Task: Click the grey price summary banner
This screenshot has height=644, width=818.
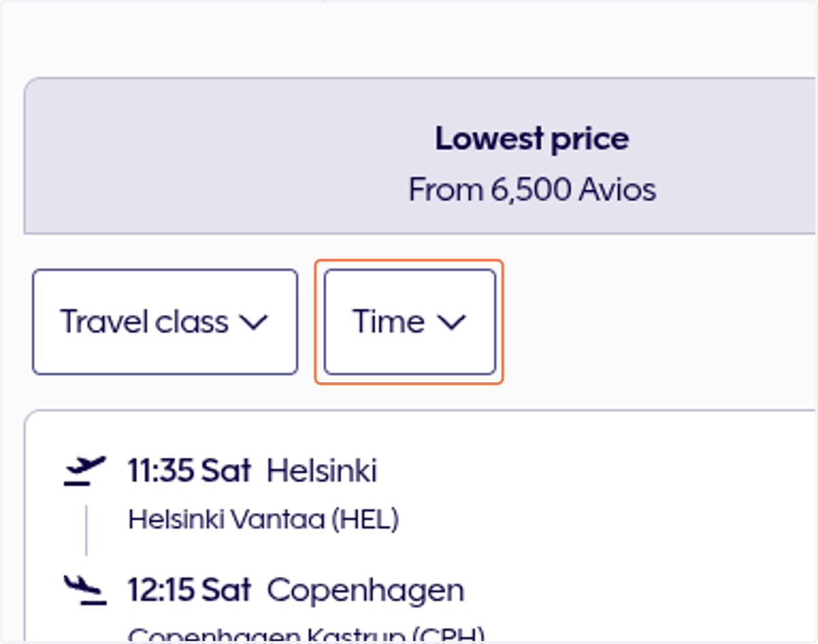Action: click(419, 155)
